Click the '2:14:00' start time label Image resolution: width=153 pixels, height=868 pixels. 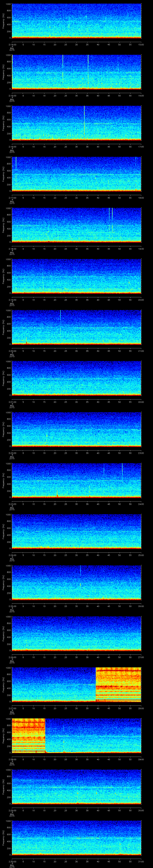point(12,44)
